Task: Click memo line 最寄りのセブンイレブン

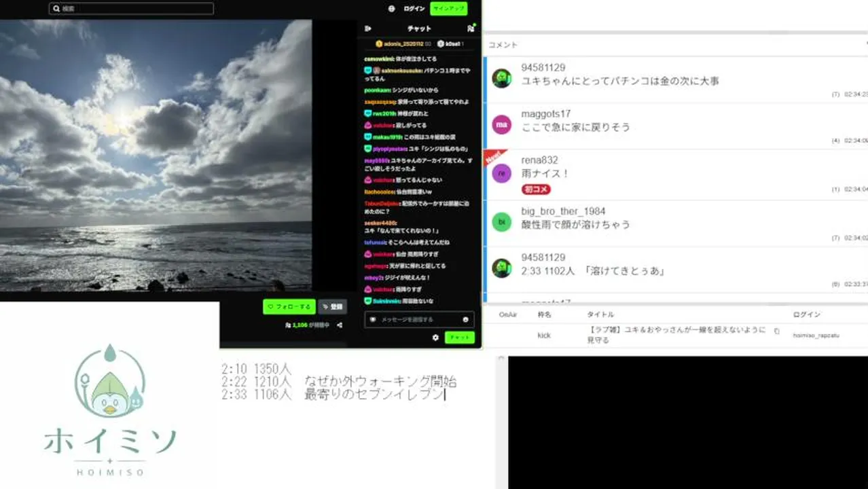Action: point(373,395)
